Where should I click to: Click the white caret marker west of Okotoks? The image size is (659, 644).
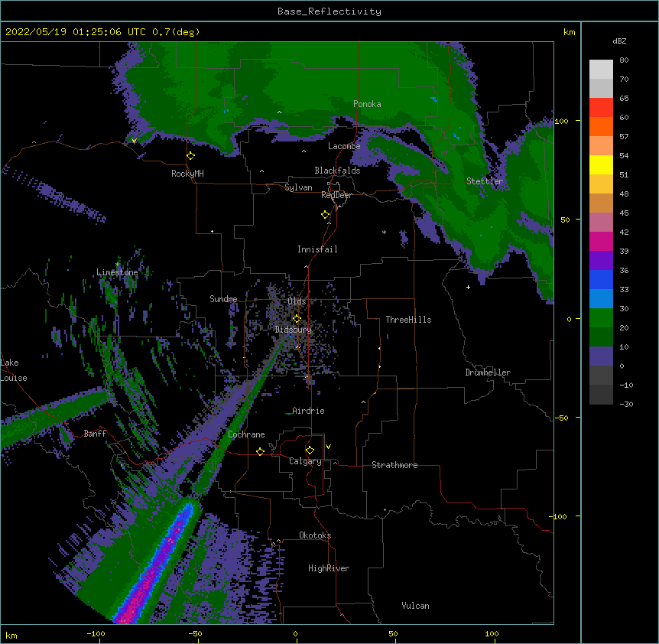[x=278, y=541]
